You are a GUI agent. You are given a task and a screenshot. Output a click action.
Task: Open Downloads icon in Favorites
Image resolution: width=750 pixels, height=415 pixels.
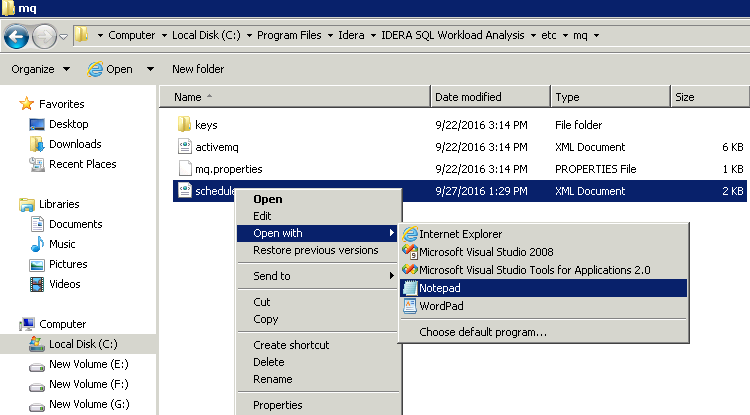point(37,144)
